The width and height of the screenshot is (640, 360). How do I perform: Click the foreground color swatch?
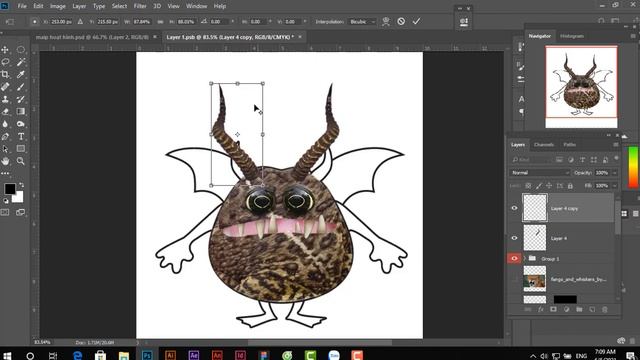click(x=10, y=189)
